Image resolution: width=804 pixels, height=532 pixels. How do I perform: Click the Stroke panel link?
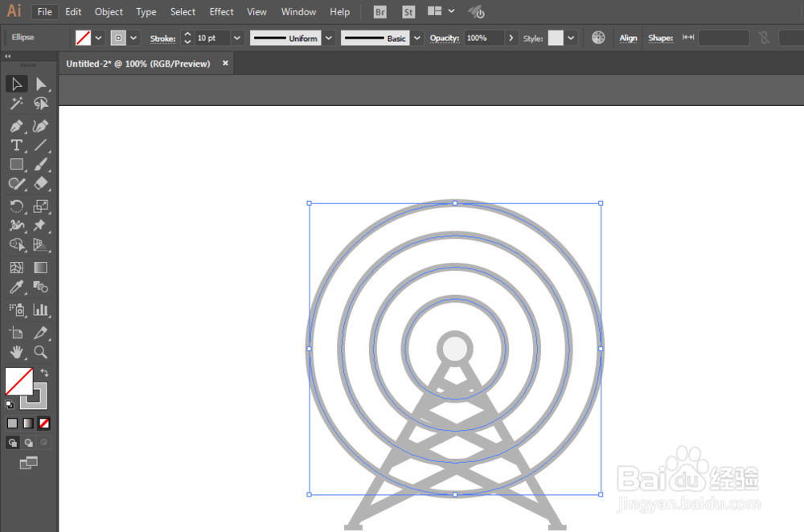[162, 39]
